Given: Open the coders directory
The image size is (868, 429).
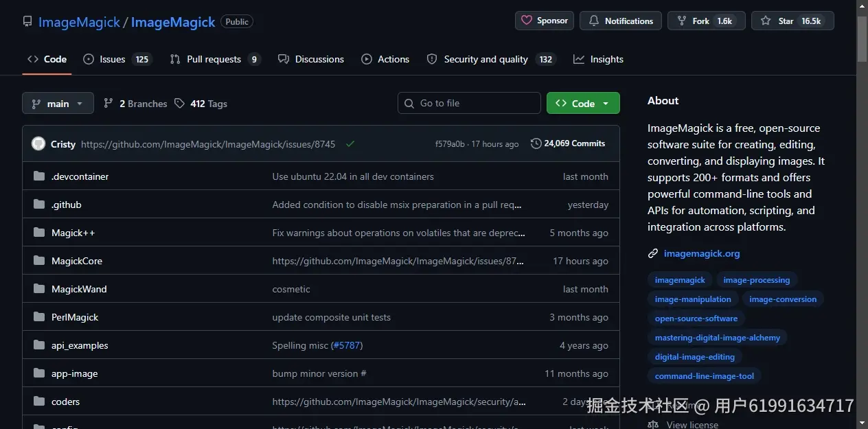Looking at the screenshot, I should pos(66,402).
